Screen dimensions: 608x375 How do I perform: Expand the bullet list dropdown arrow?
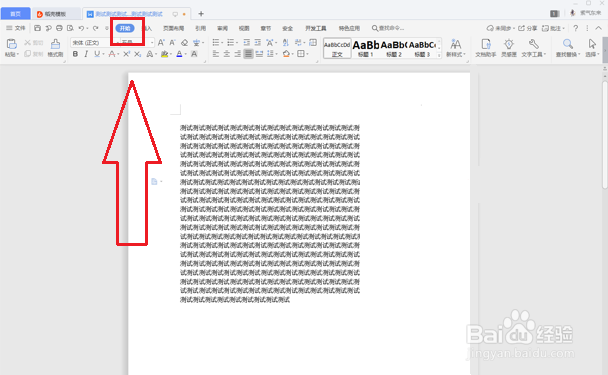(x=222, y=42)
